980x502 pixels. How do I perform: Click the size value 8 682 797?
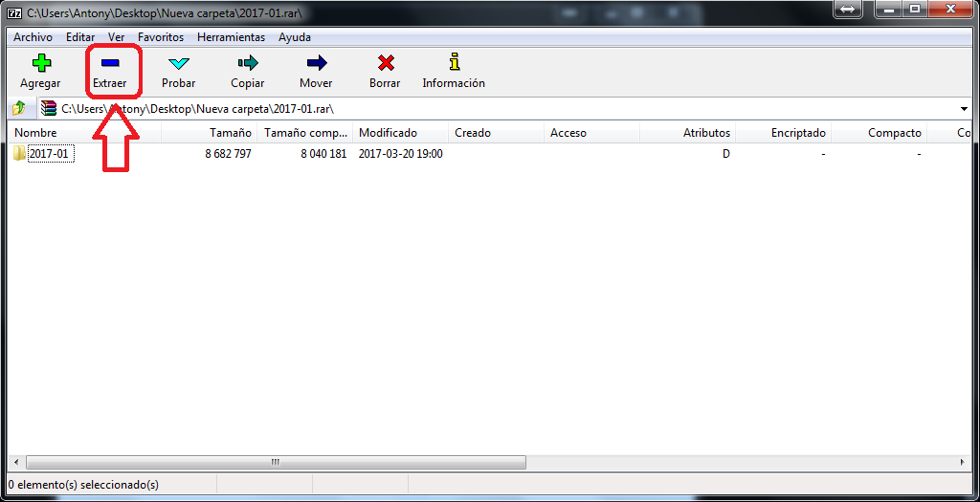pos(228,154)
